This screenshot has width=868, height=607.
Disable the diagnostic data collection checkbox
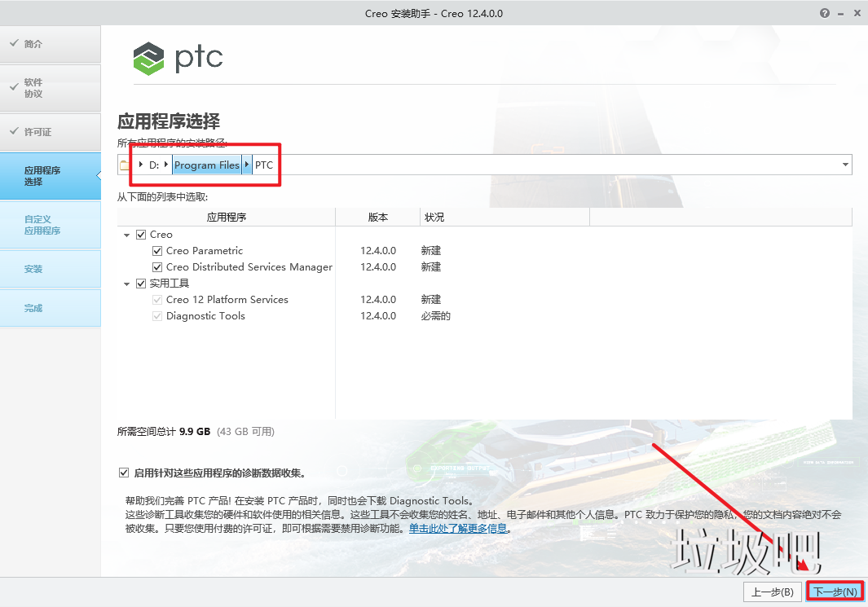(x=124, y=473)
